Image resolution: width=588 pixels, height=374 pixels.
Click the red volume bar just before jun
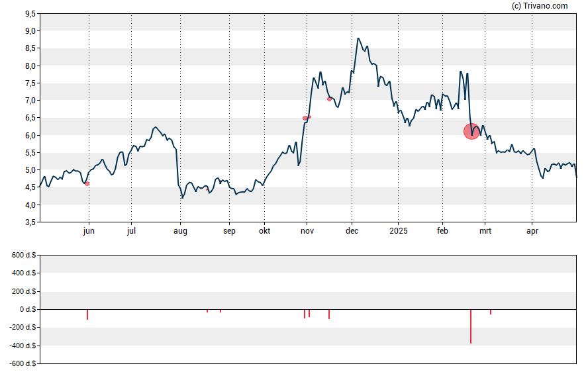pyautogui.click(x=87, y=314)
